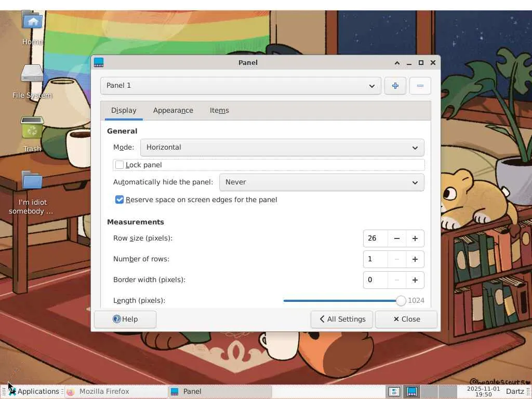Switch to the Display tab
The height and width of the screenshot is (399, 532).
pos(124,111)
